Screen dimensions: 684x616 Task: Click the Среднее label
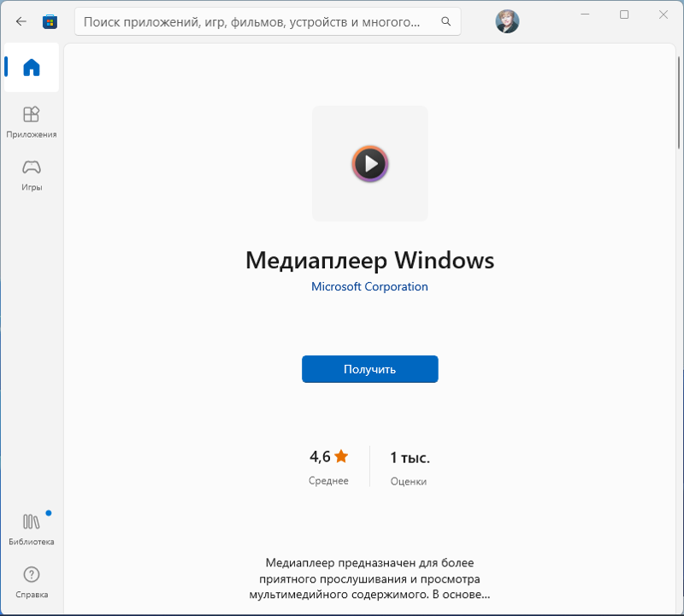coord(328,480)
